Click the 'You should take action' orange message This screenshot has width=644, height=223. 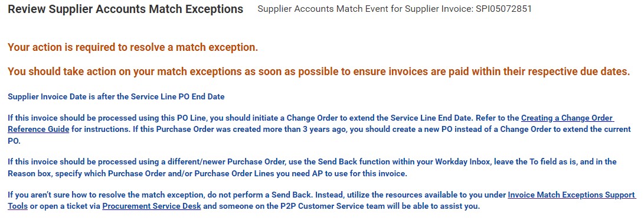point(319,72)
